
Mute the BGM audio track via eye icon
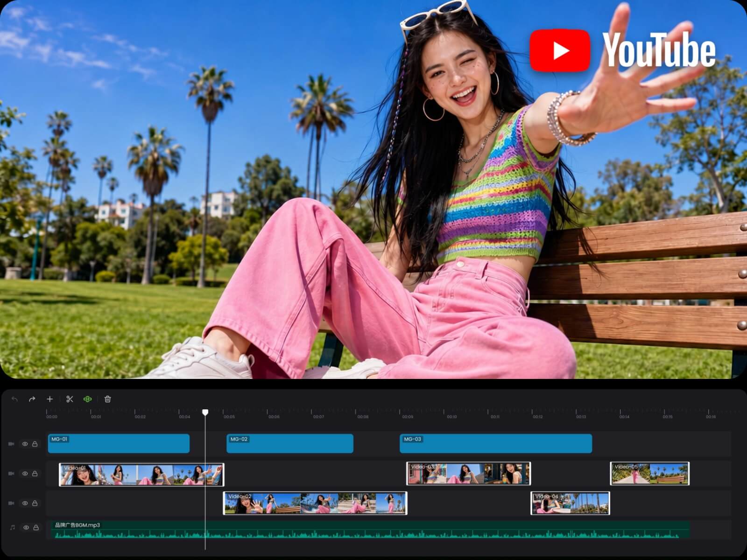pos(26,527)
